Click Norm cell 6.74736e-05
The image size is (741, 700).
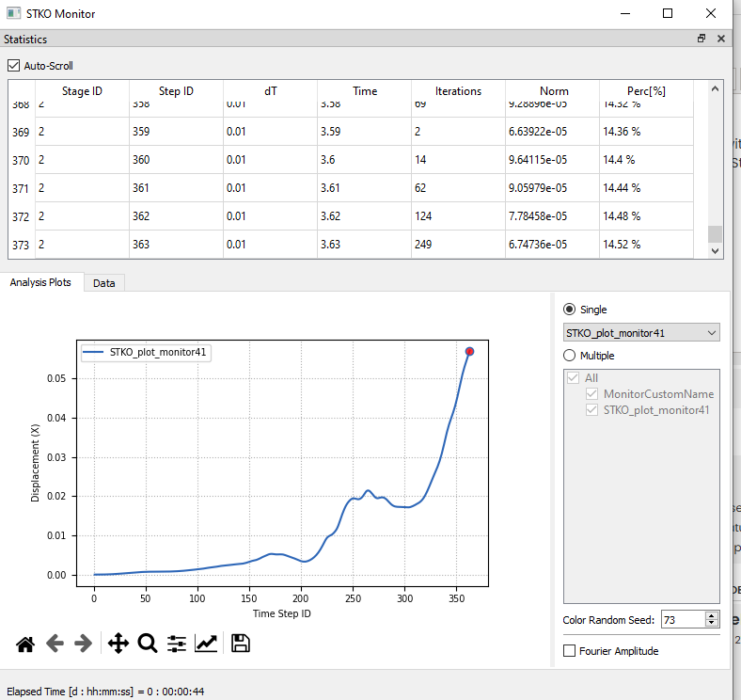pos(552,245)
